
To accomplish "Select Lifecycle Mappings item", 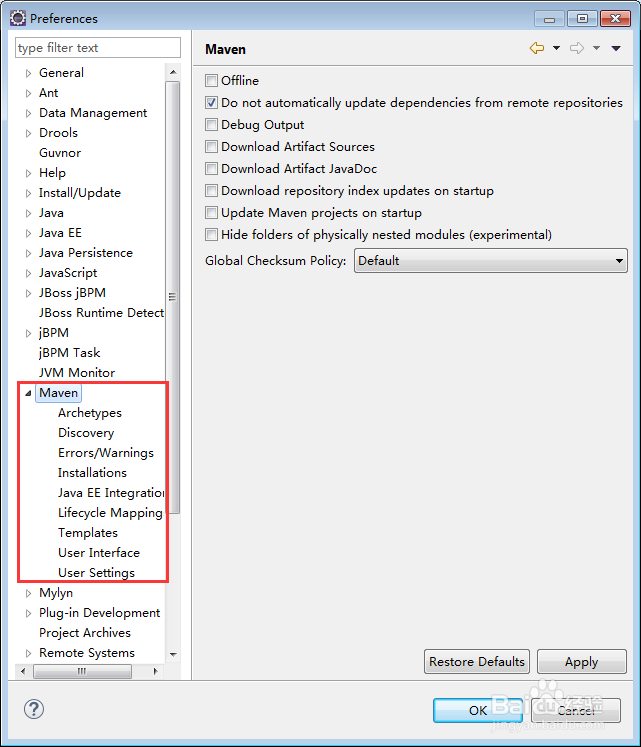I will coord(111,513).
